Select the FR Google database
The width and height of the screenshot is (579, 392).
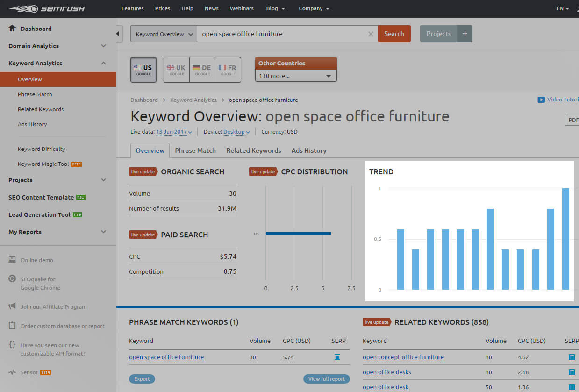[228, 70]
